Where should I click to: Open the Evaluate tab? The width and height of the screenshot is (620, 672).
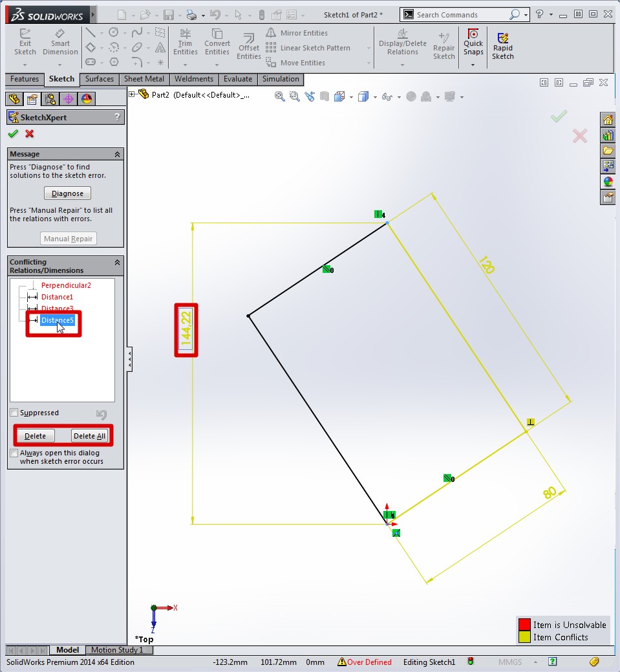pyautogui.click(x=237, y=79)
